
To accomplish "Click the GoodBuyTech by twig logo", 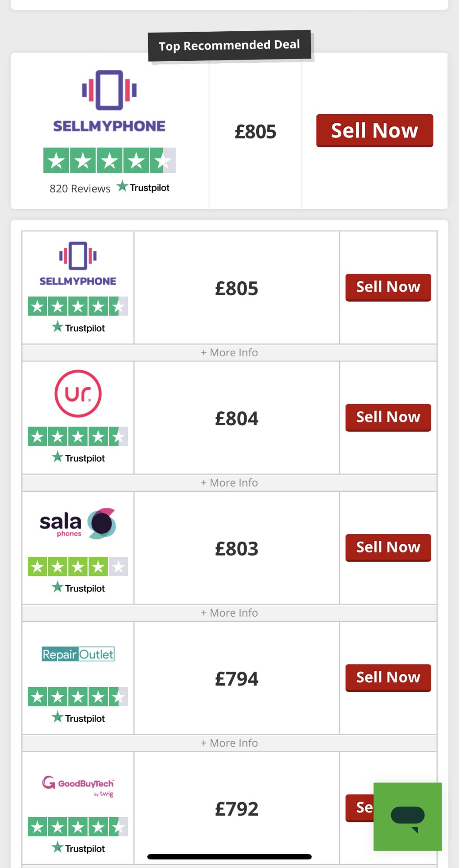I will pyautogui.click(x=78, y=785).
